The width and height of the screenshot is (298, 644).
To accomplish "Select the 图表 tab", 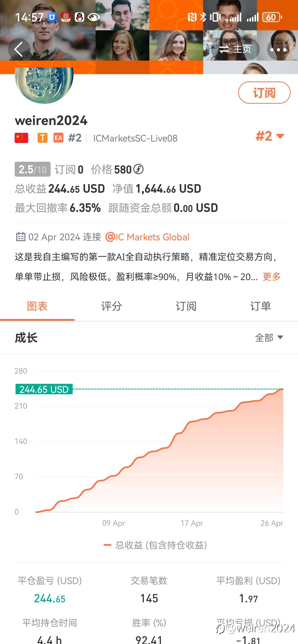I will click(37, 306).
